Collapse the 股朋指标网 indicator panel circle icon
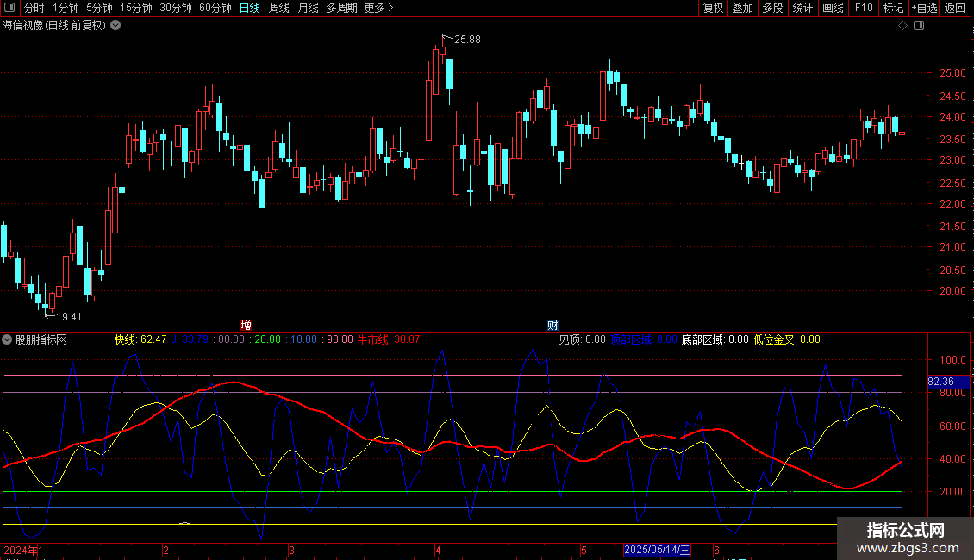The width and height of the screenshot is (974, 560). [x=7, y=339]
